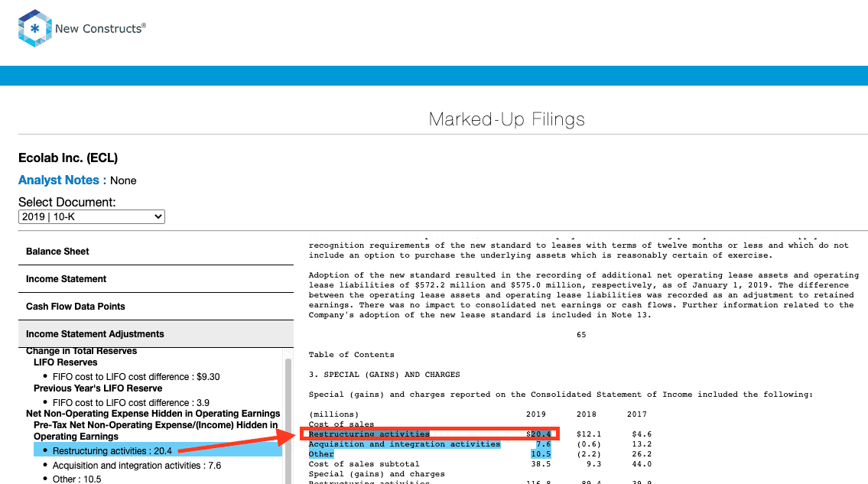868x484 pixels.
Task: Expand the Cash Flow Data Points section
Action: tap(156, 307)
